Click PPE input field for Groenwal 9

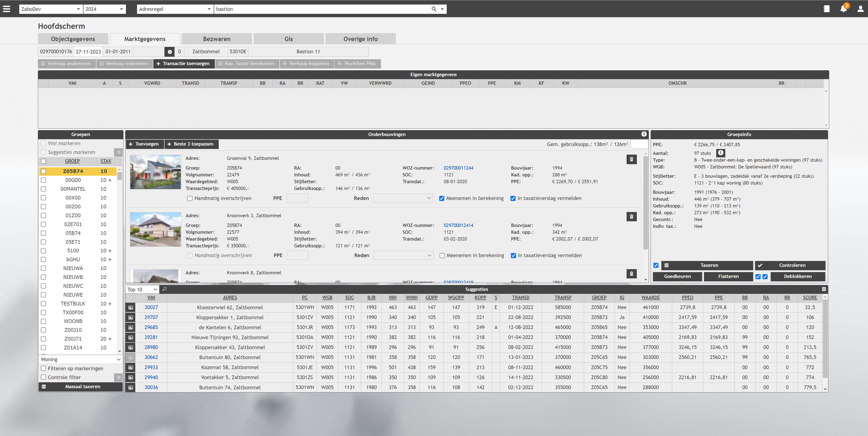click(297, 198)
